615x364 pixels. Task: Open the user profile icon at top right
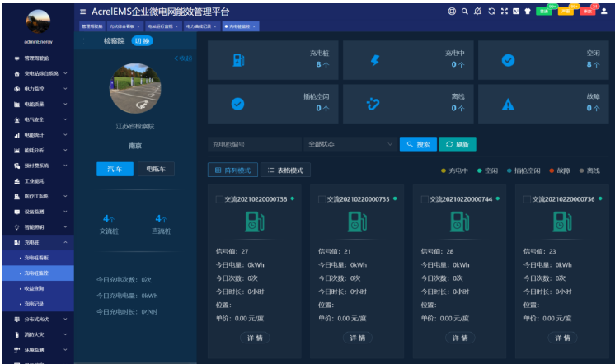click(604, 12)
